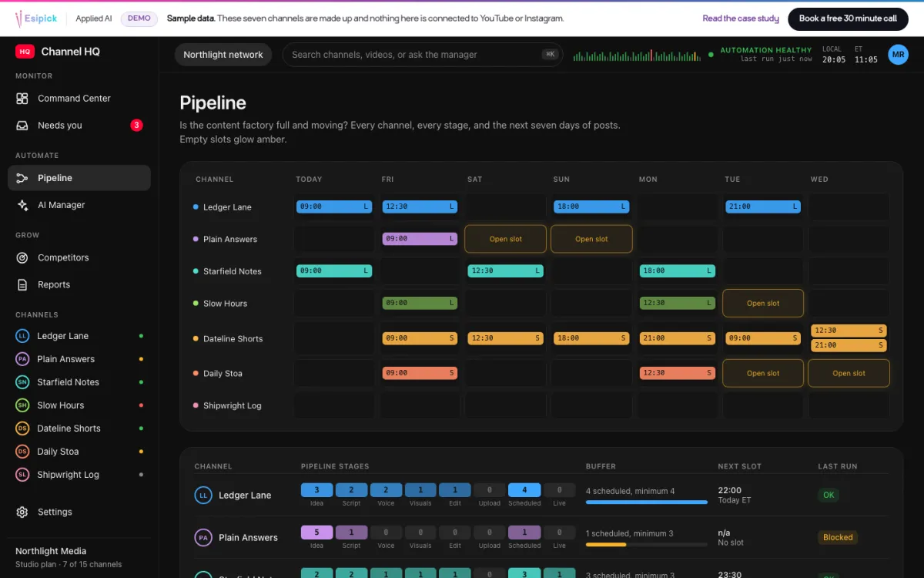
Task: Click the ⌘K shortcut badge
Action: [x=550, y=55]
